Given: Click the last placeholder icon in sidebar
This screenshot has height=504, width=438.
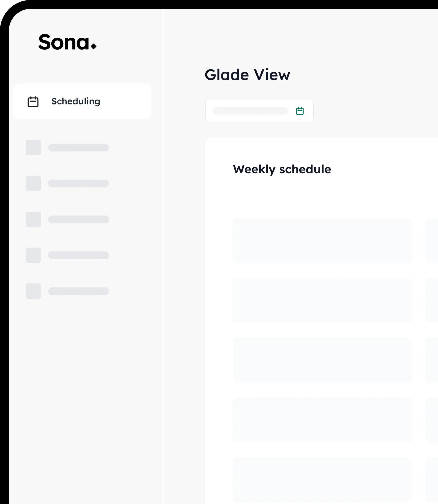Looking at the screenshot, I should click(33, 291).
